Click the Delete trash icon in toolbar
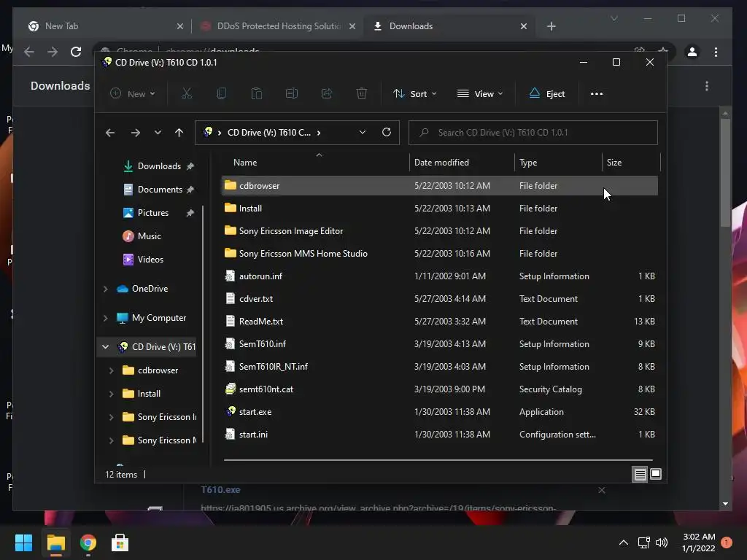 (362, 93)
